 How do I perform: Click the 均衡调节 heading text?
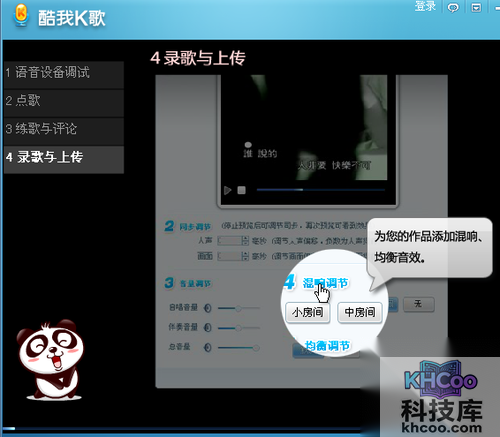point(327,346)
